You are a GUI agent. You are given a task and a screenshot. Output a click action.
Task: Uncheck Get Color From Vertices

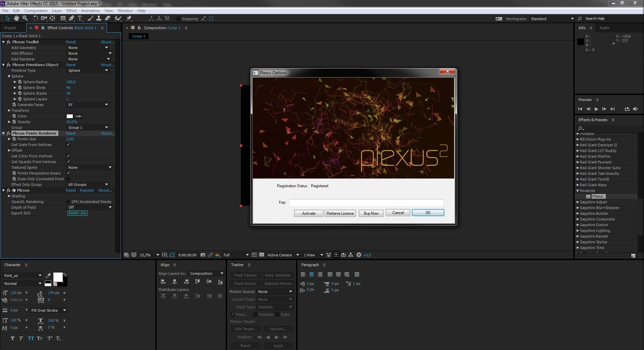click(68, 156)
